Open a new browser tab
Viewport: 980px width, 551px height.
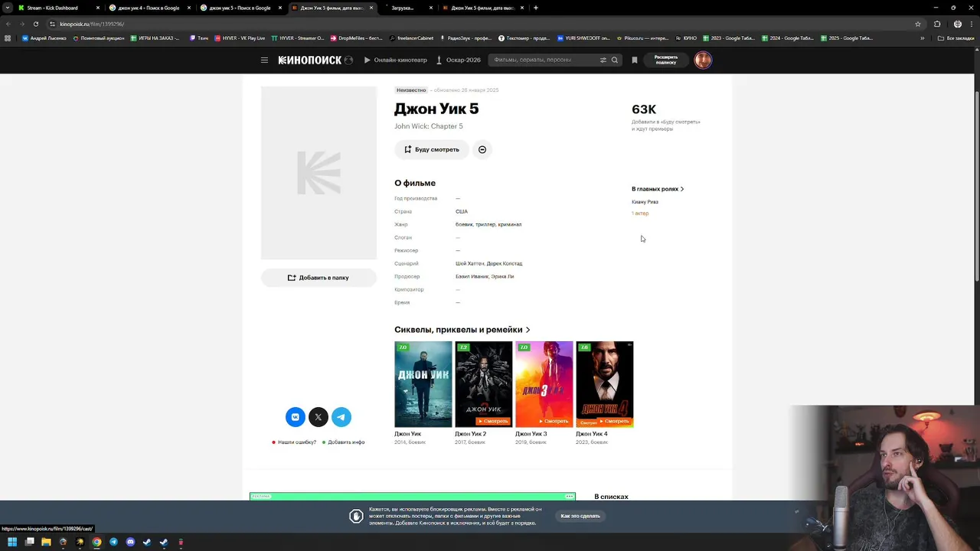click(x=536, y=8)
